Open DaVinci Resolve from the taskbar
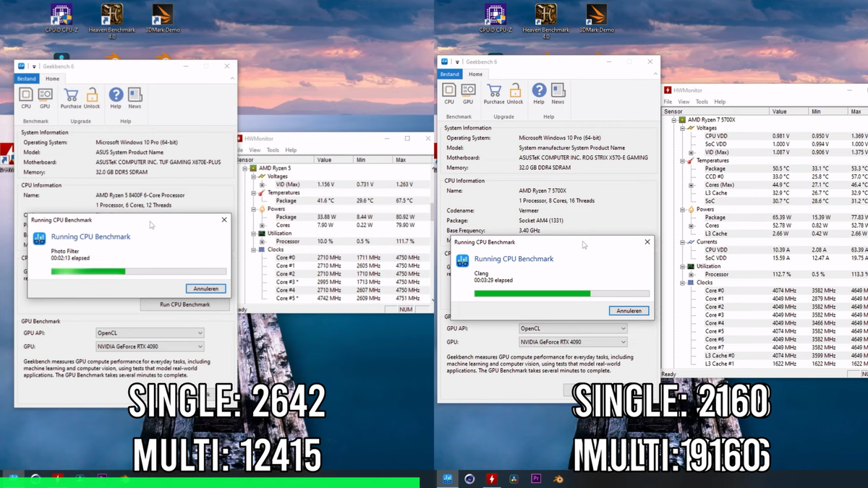 click(x=514, y=479)
